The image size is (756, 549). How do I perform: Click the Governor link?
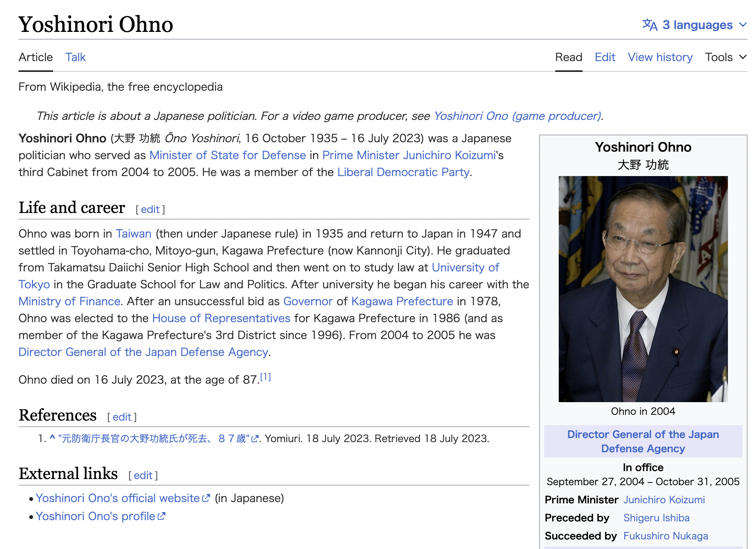coord(308,301)
